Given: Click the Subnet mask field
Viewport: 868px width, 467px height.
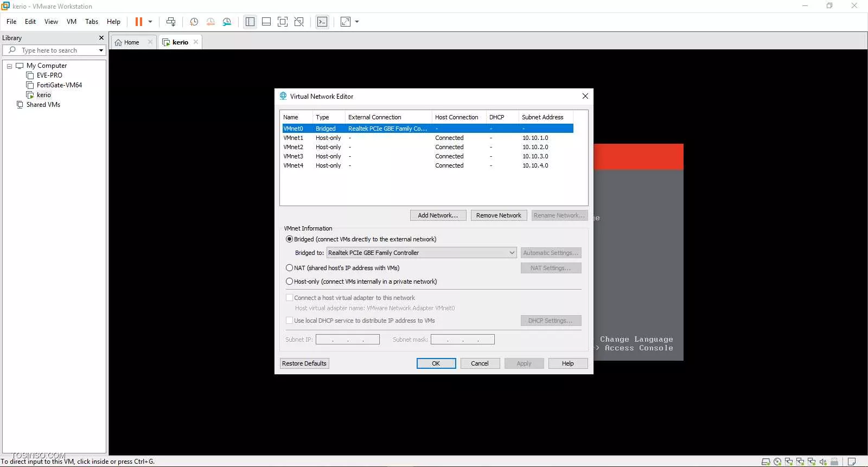Looking at the screenshot, I should 463,340.
